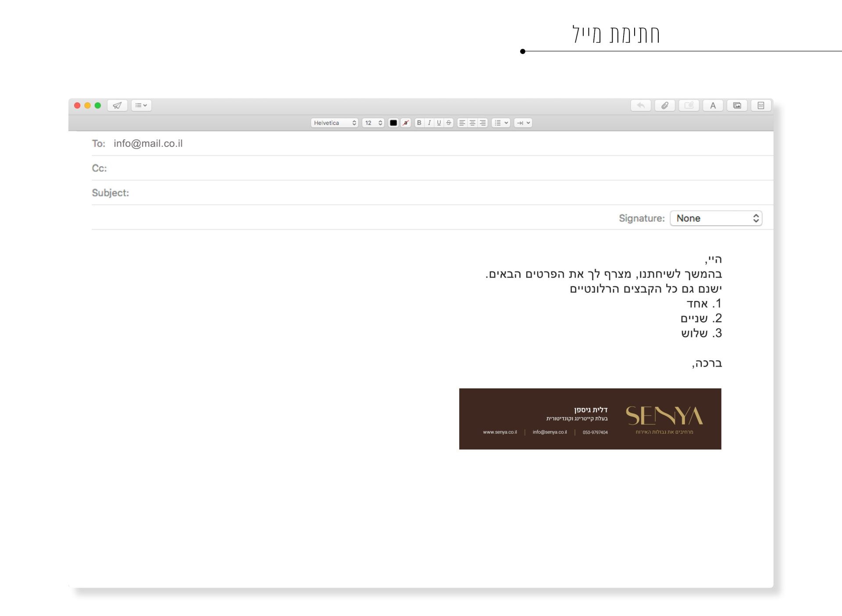Click the list line '1. אחד'
Viewport: 842px width, 616px height.
pos(704,303)
